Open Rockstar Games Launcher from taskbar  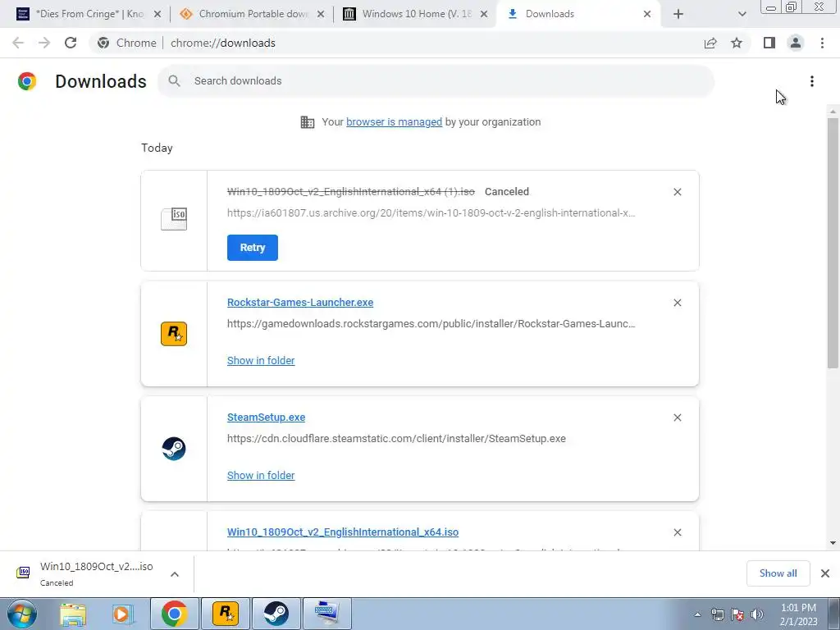(225, 614)
